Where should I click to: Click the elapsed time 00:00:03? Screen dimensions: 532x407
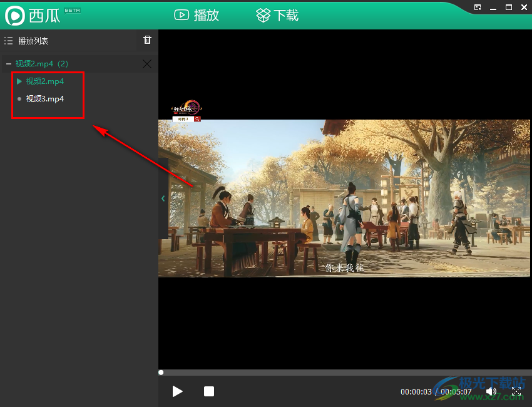[416, 392]
